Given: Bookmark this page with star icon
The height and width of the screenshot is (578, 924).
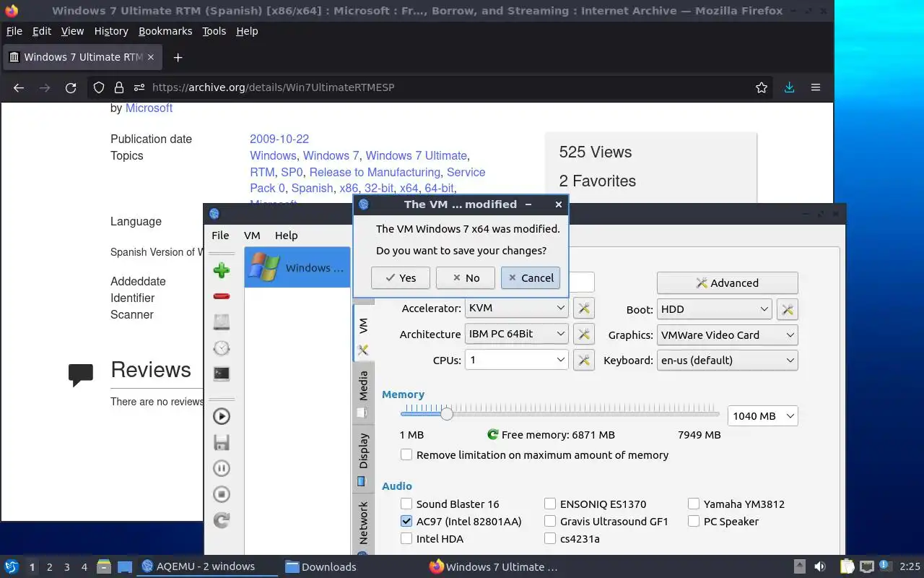Looking at the screenshot, I should pos(762,87).
